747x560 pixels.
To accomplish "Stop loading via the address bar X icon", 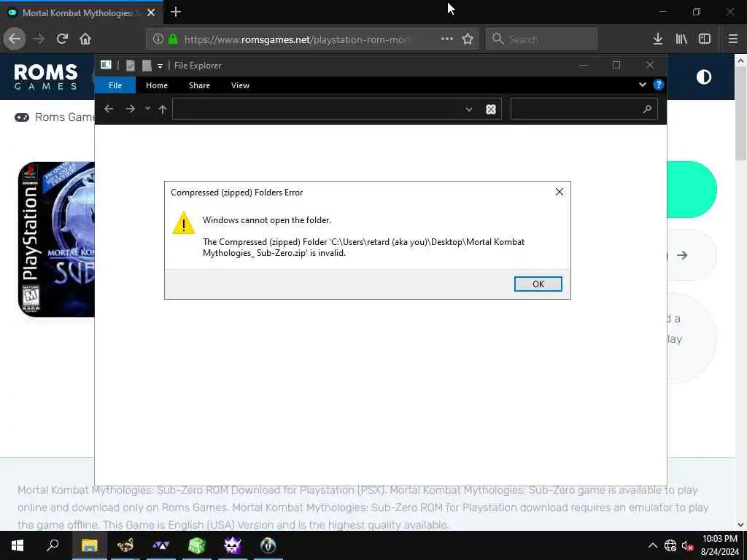I will click(x=491, y=109).
